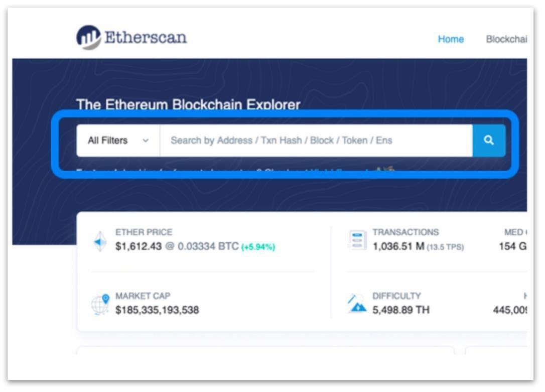Click the 154 G median gas value
This screenshot has width=545, height=392.
point(513,246)
